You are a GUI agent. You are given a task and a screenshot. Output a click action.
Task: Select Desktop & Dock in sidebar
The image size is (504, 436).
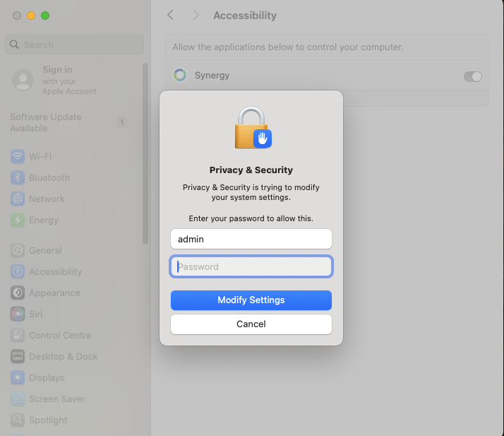coord(63,356)
